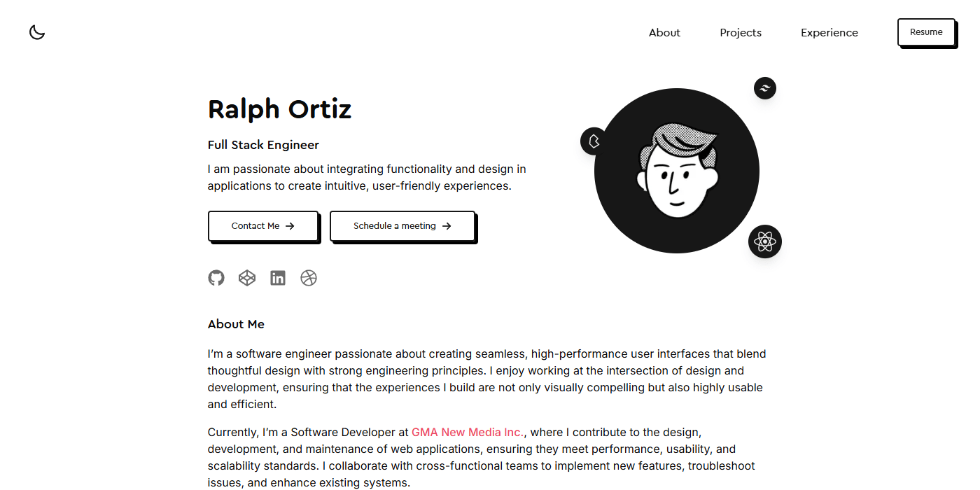Image resolution: width=980 pixels, height=490 pixels.
Task: Open the Dribbble profile icon
Action: [x=309, y=278]
